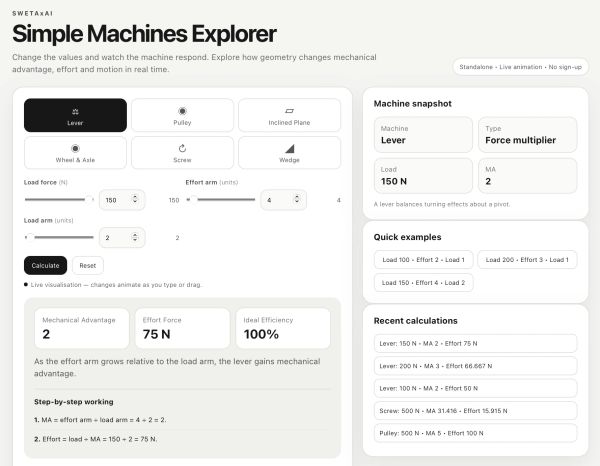Click the Effort arm spinner arrows

click(297, 199)
